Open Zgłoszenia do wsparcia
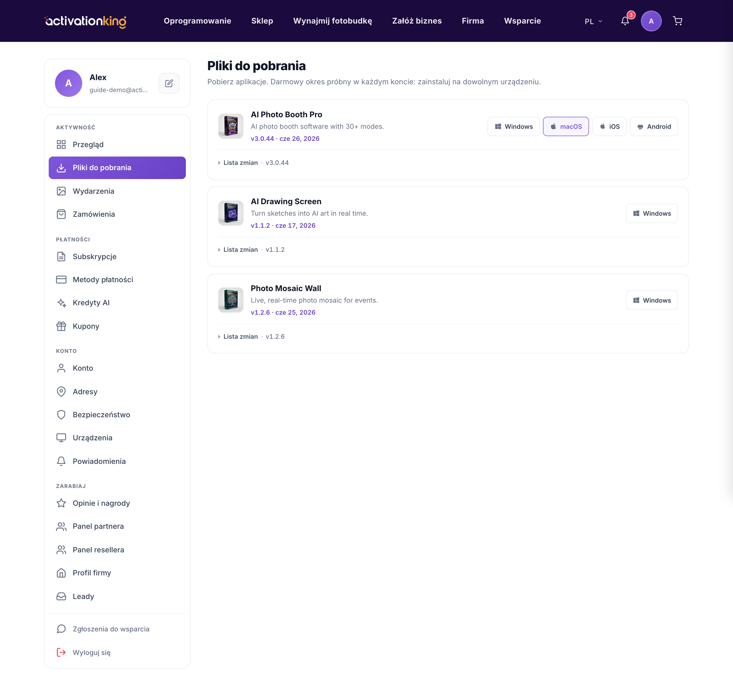The width and height of the screenshot is (733, 700). tap(117, 629)
